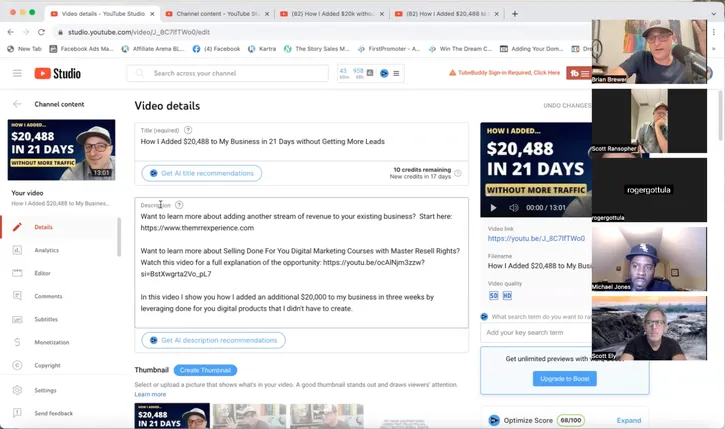725x429 pixels.
Task: Open the browser tab list chevron
Action: tap(713, 14)
